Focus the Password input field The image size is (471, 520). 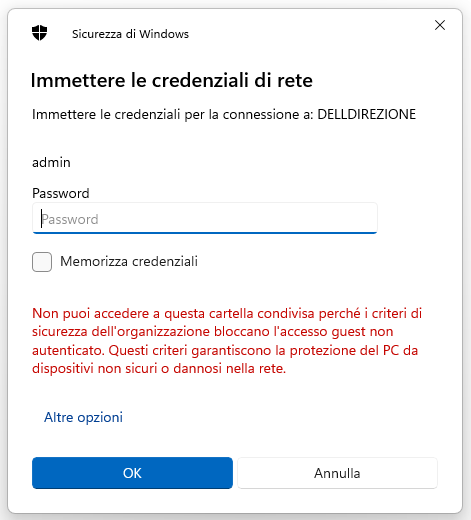205,218
